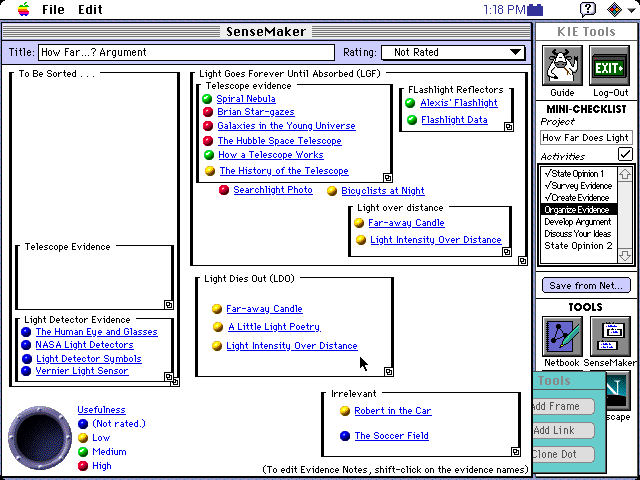Click the yellow Low legend dot
The image size is (640, 480).
(x=83, y=438)
